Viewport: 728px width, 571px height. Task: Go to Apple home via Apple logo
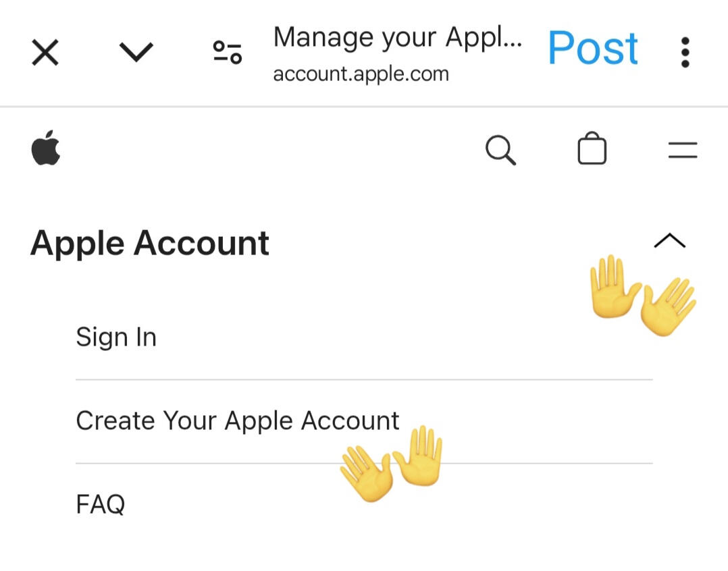(x=46, y=149)
